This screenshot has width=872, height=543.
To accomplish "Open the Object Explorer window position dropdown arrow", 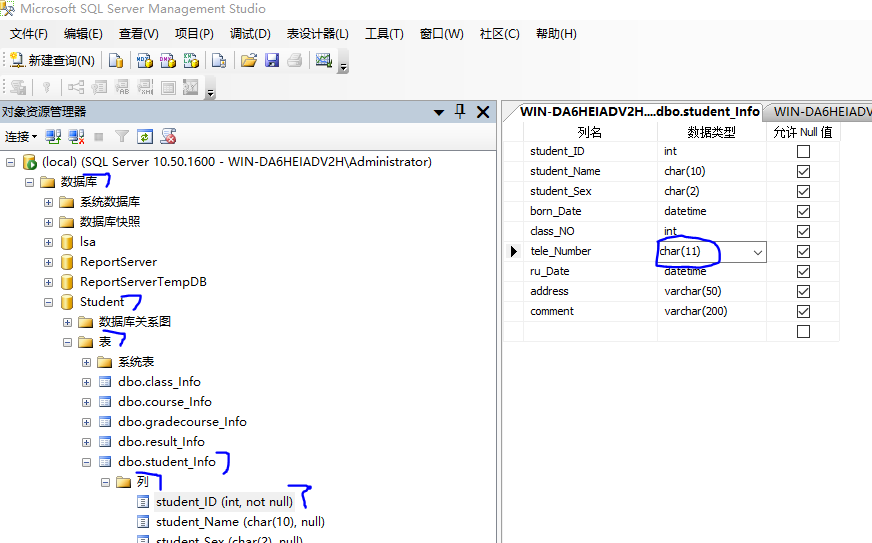I will (x=439, y=112).
